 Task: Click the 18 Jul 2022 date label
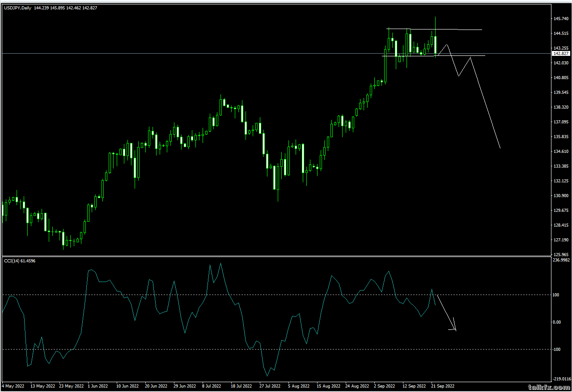(x=242, y=386)
